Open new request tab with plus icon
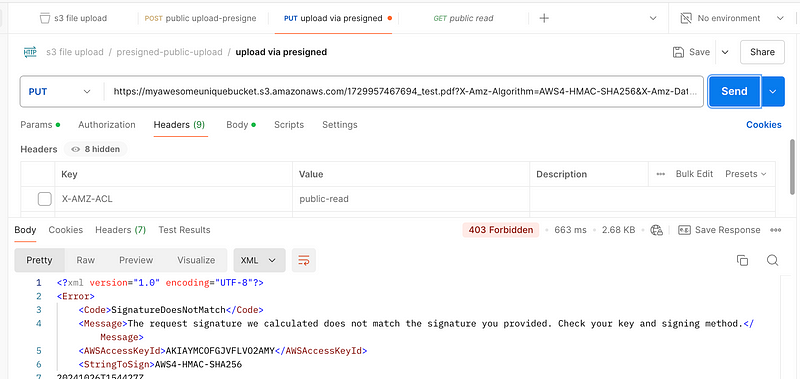This screenshot has width=800, height=379. coord(544,18)
